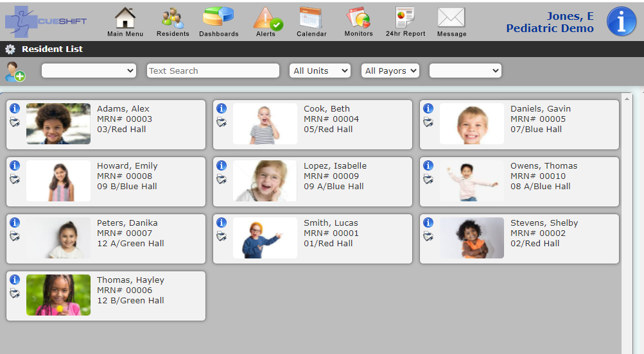Viewport: 644px width, 354px height.
Task: Click the CueShift logo
Action: coord(46,21)
